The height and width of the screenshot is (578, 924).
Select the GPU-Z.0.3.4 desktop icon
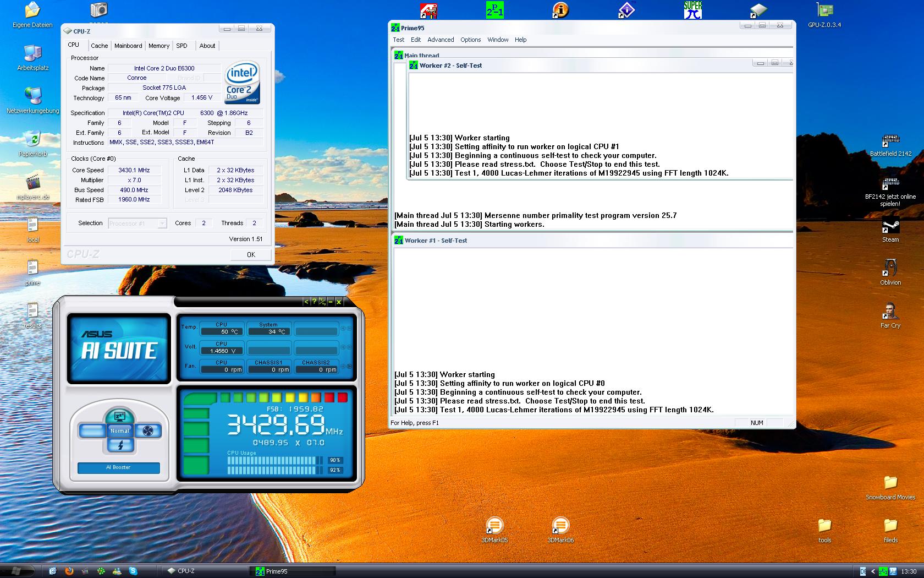tap(824, 15)
